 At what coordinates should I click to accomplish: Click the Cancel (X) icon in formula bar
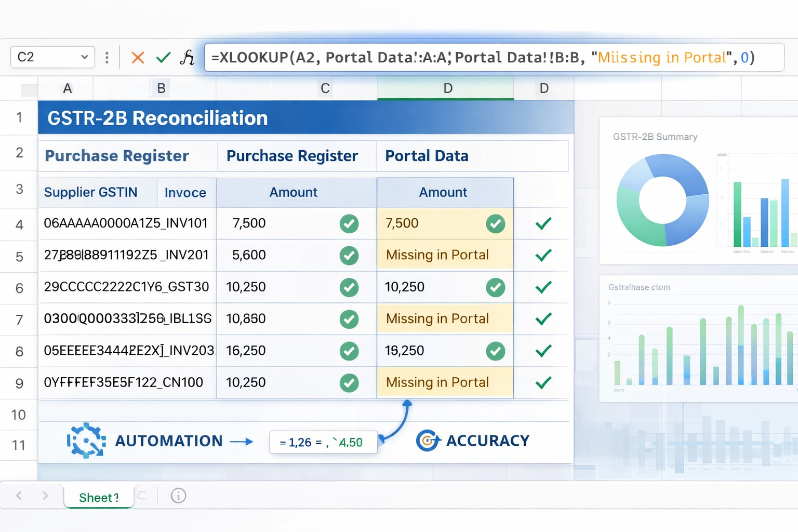pos(137,57)
